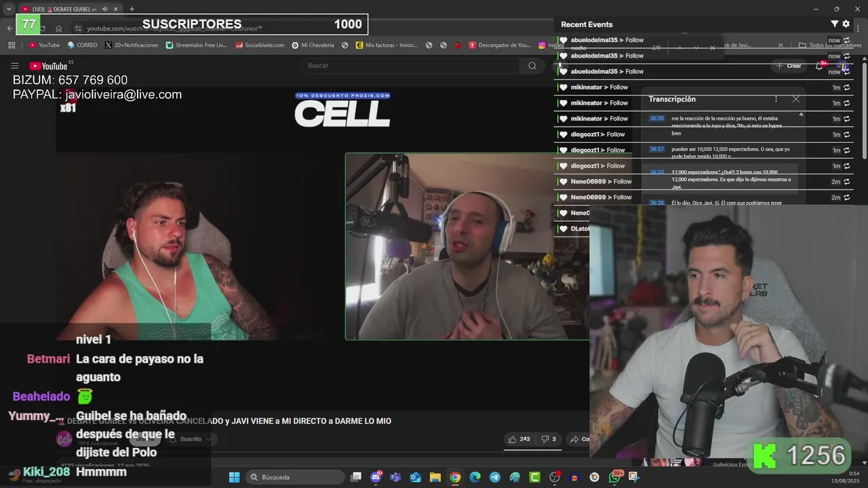Open the YouTube account avatar menu
The height and width of the screenshot is (488, 868).
pyautogui.click(x=843, y=66)
